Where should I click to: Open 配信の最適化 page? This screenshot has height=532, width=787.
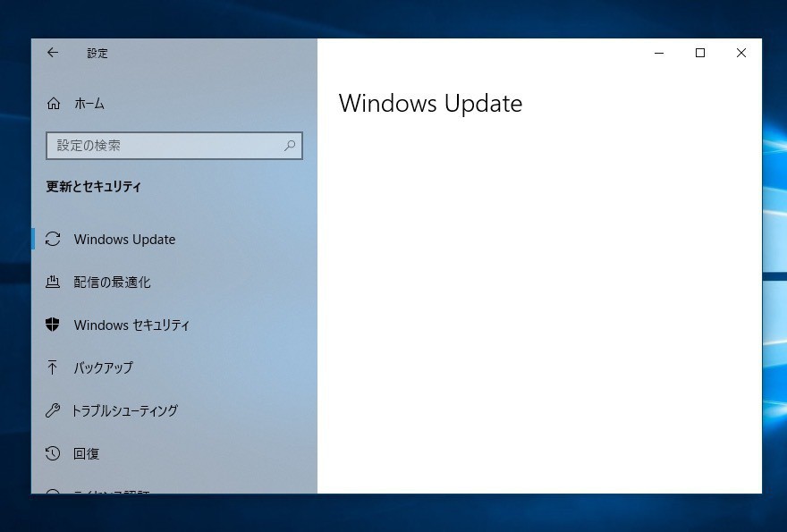tap(174, 282)
